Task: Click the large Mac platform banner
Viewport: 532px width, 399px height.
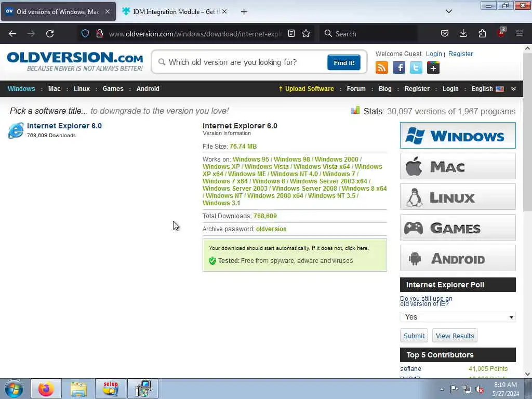Action: [x=458, y=166]
